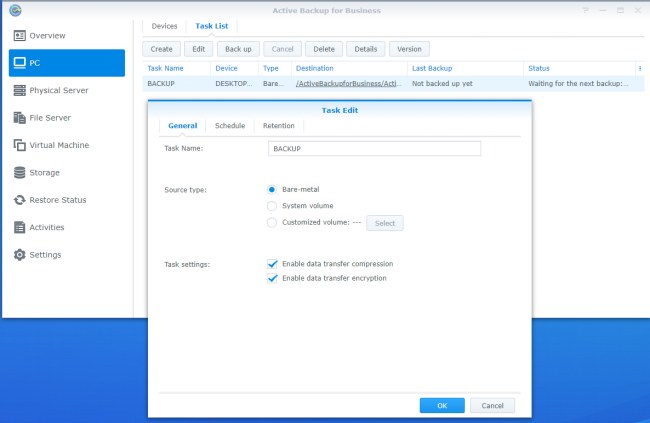
Task: Click the Settings gear icon
Action: point(19,255)
